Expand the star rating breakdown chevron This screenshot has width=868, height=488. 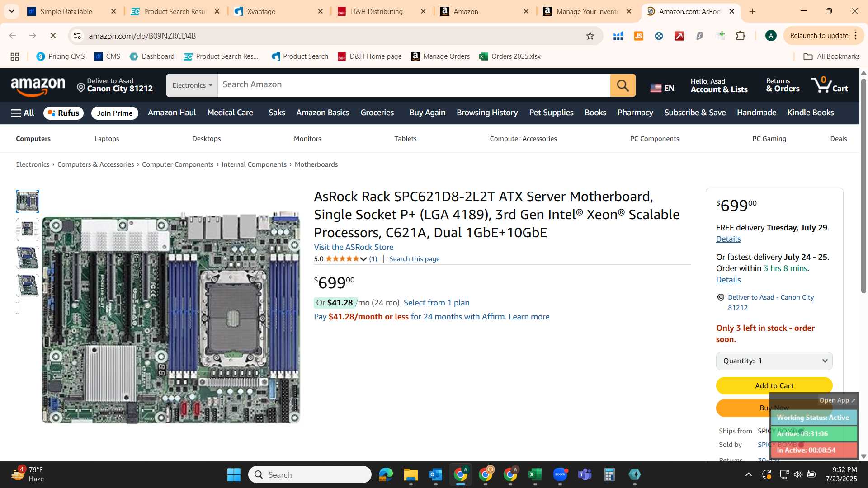pyautogui.click(x=363, y=259)
